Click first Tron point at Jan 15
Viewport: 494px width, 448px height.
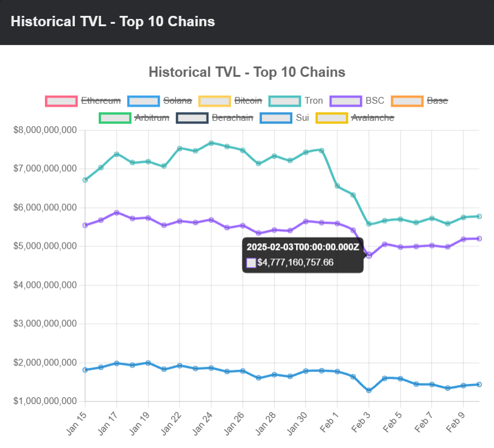pos(85,180)
